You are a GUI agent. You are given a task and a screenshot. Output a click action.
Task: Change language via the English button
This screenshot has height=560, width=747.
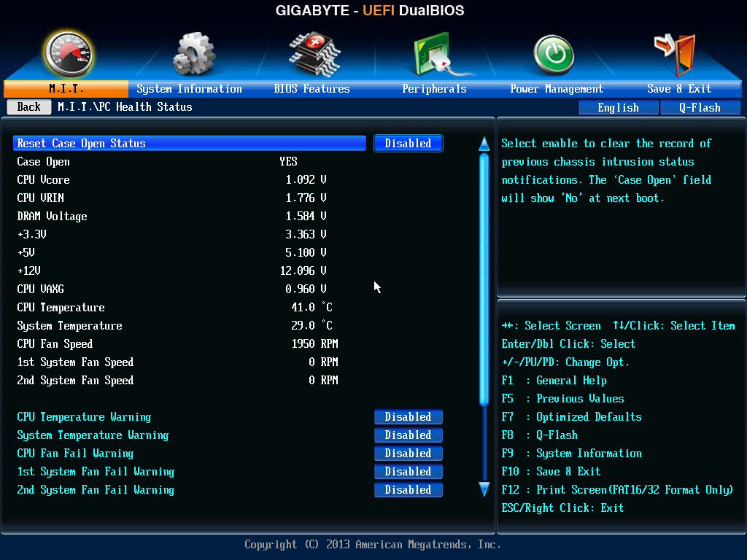click(x=619, y=108)
